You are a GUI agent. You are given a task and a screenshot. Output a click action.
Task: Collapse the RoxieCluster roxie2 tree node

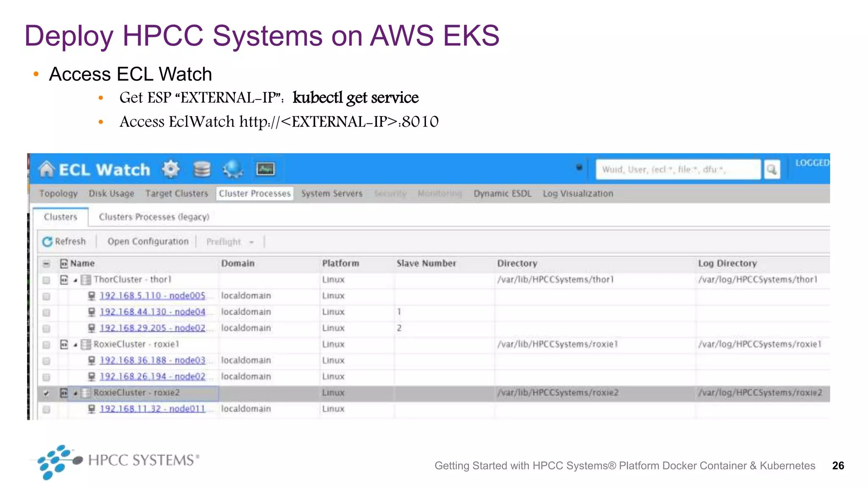[x=75, y=393]
